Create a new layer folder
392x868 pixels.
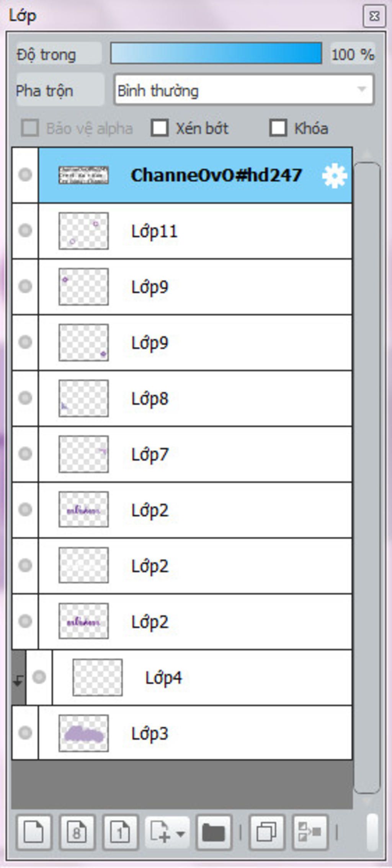[x=214, y=832]
